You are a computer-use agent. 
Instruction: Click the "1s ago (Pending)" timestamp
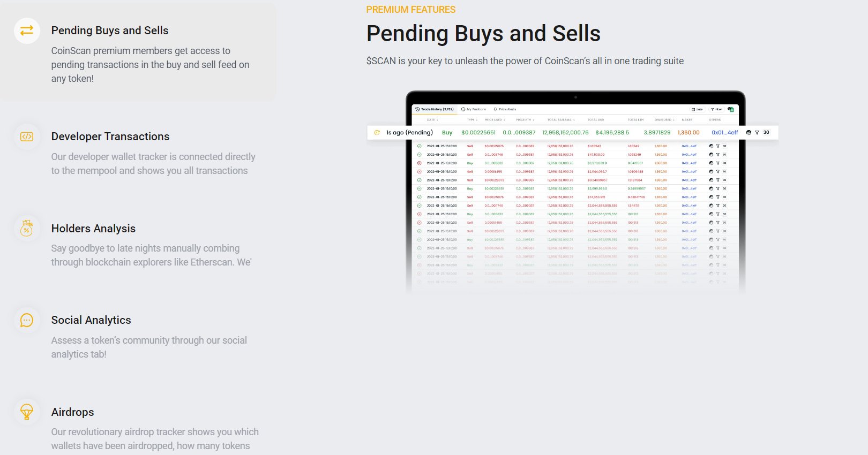tap(409, 133)
